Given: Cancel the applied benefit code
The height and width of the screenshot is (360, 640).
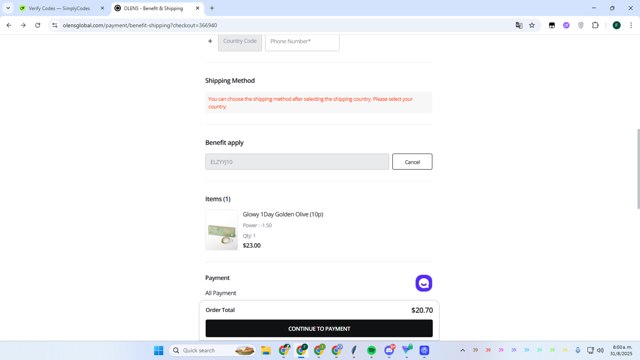Looking at the screenshot, I should 412,162.
